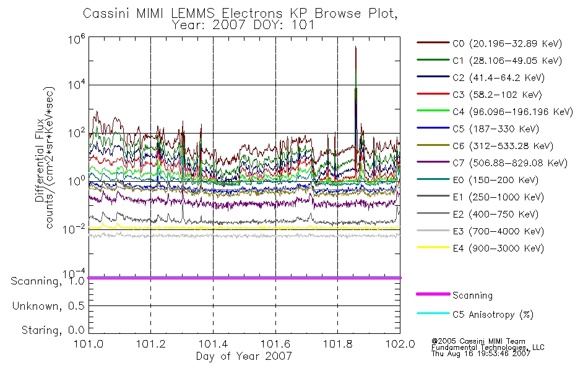Screen dimensions: 588x371
Task: Select legend label E3 (700-4000 KeV)
Action: pyautogui.click(x=498, y=232)
